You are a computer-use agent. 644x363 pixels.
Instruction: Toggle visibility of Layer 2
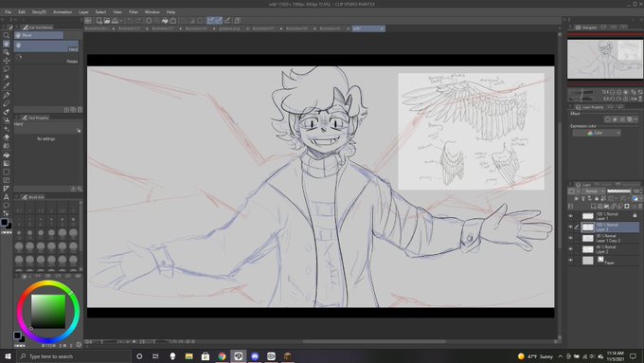click(x=570, y=249)
